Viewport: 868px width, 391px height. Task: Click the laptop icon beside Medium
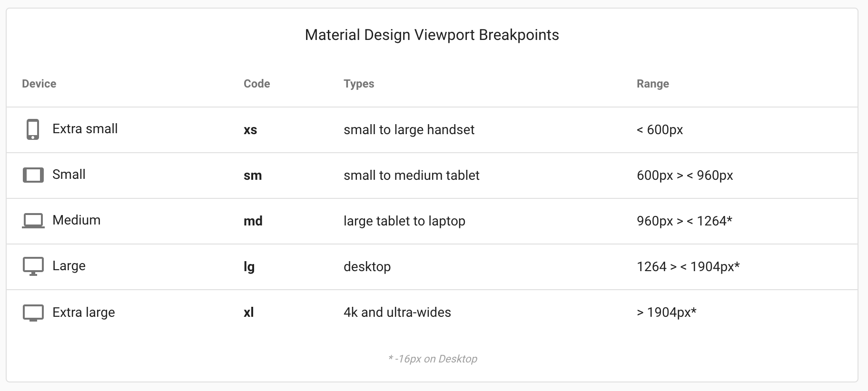33,221
